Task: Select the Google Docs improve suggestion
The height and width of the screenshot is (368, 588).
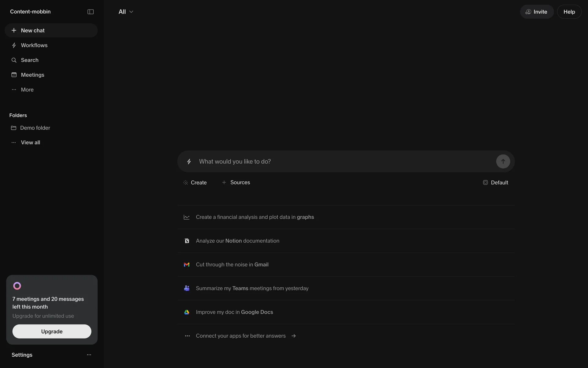Action: click(234, 312)
